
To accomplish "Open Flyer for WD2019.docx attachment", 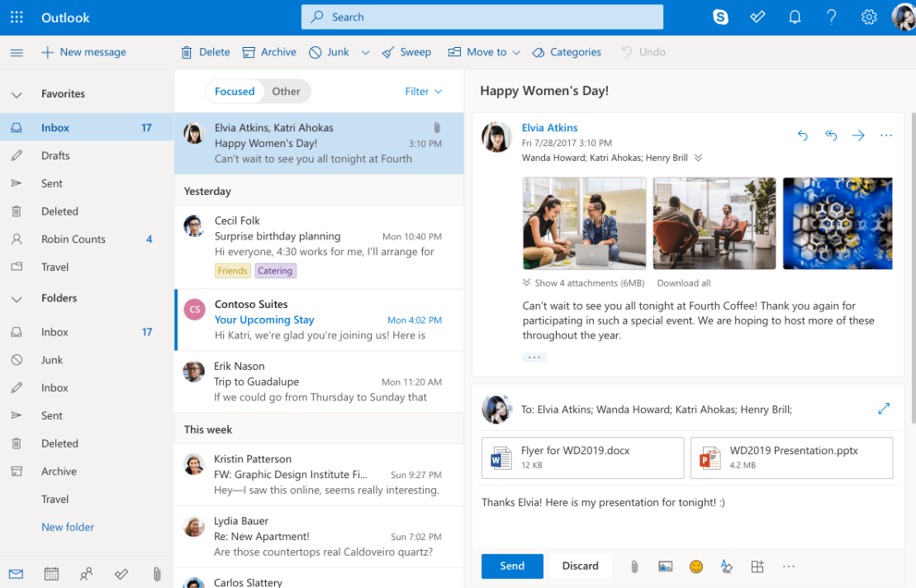I will [582, 458].
